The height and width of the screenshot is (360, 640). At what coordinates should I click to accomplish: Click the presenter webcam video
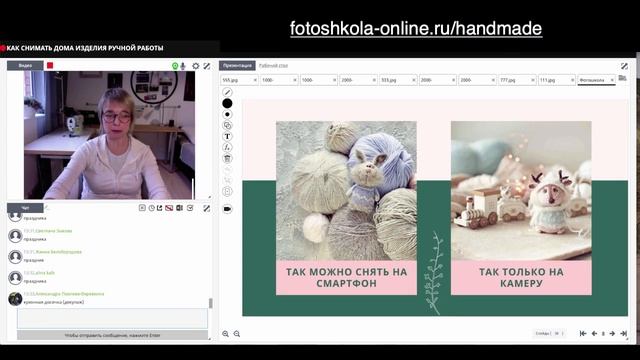(x=109, y=135)
